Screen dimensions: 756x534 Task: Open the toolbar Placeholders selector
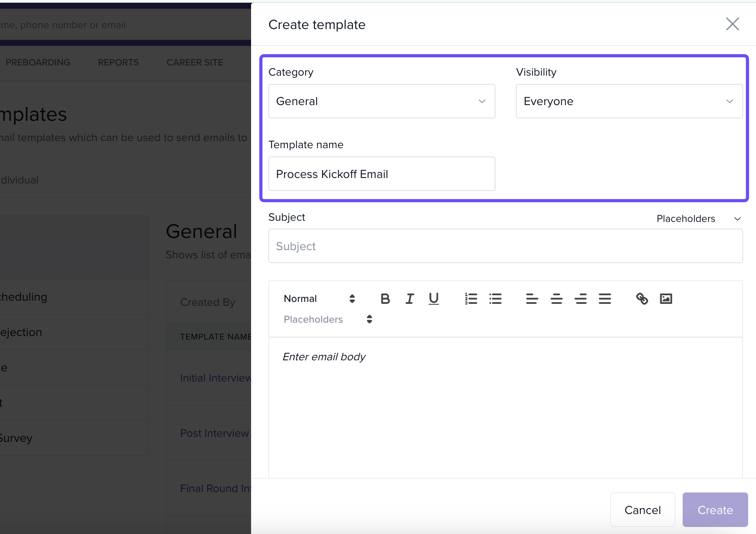tap(328, 319)
